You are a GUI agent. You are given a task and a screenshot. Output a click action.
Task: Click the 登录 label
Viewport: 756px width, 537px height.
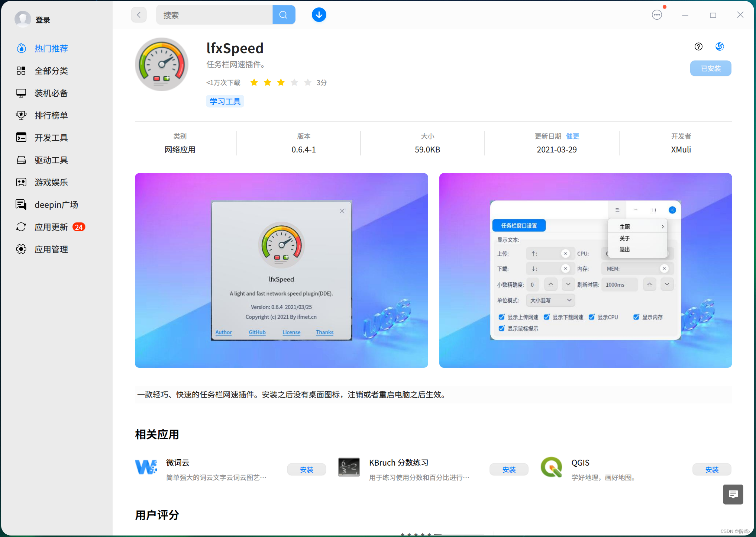pos(43,20)
